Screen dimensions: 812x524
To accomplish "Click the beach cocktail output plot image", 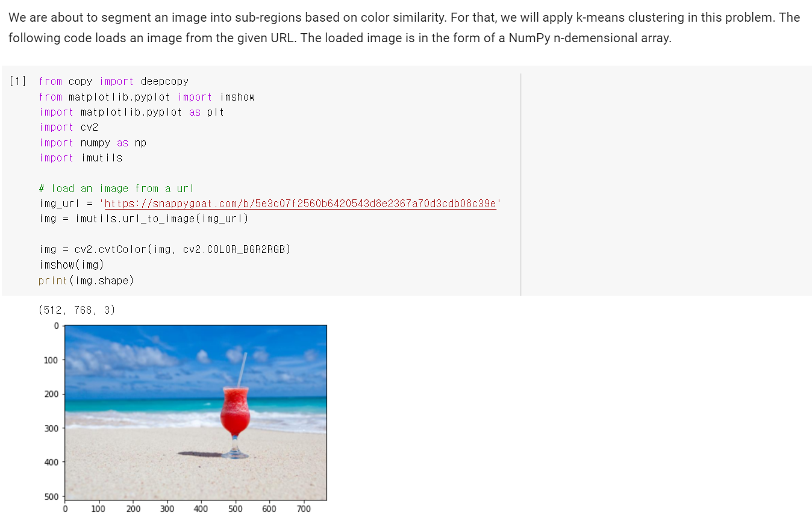I will pyautogui.click(x=196, y=413).
